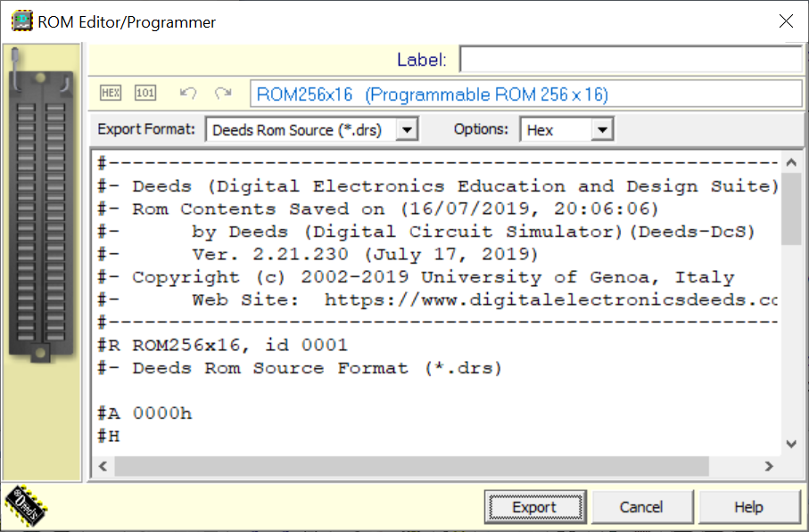809x532 pixels.
Task: Click the '#A 0000h' address line
Action: point(145,413)
